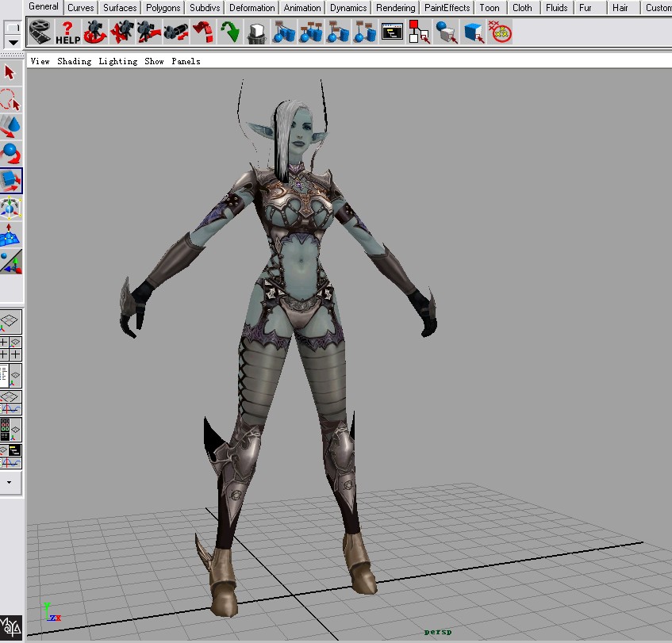Switch to the Animation shelf tab
The height and width of the screenshot is (643, 672).
tap(302, 8)
